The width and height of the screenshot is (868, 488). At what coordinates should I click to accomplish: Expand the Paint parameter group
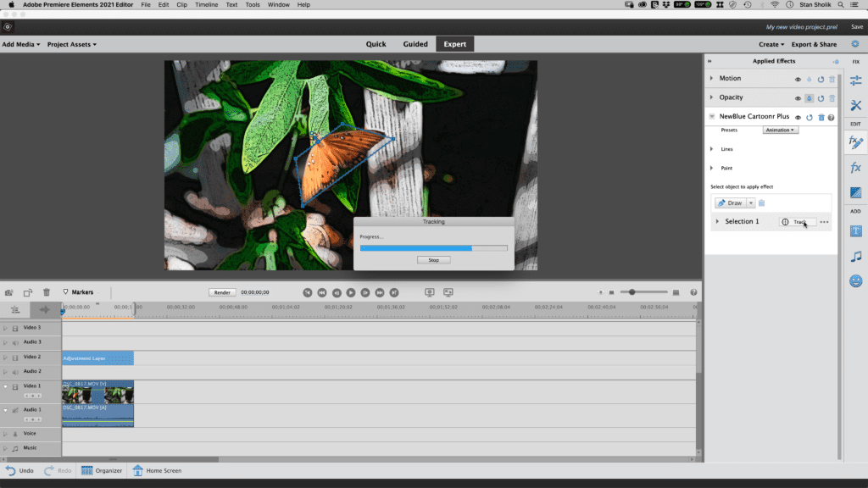(712, 168)
